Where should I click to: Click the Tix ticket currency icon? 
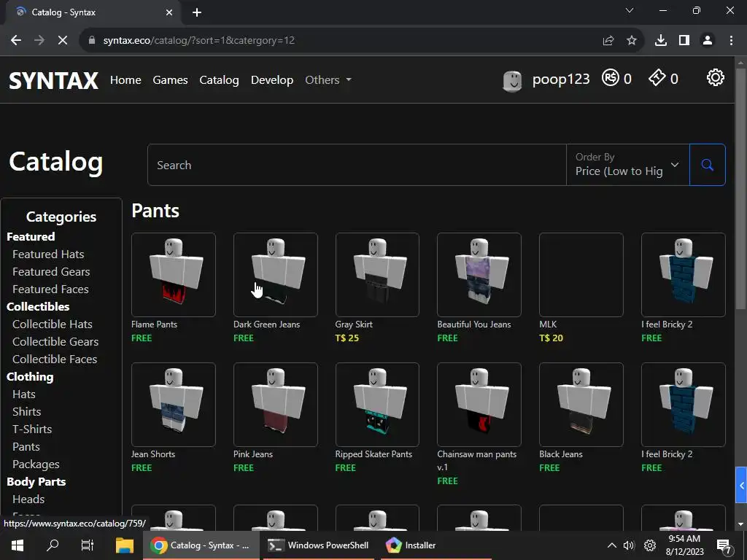[657, 77]
